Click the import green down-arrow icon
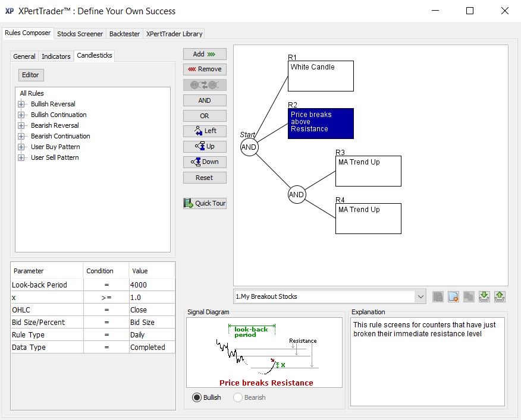This screenshot has height=420, width=521. (x=484, y=296)
